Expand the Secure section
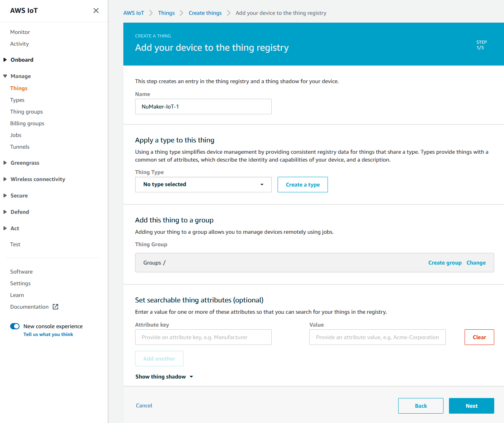 click(x=19, y=196)
